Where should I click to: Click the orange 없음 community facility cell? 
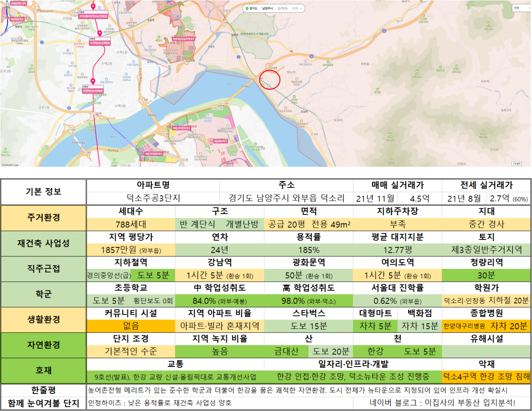131,326
